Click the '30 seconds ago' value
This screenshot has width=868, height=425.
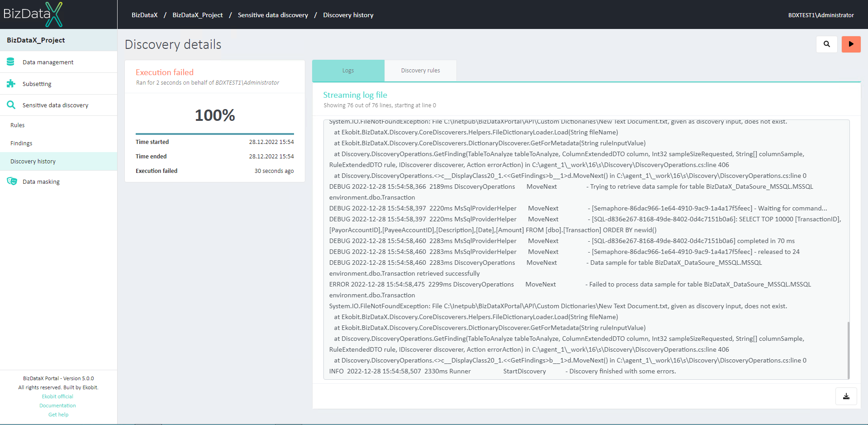pyautogui.click(x=274, y=171)
